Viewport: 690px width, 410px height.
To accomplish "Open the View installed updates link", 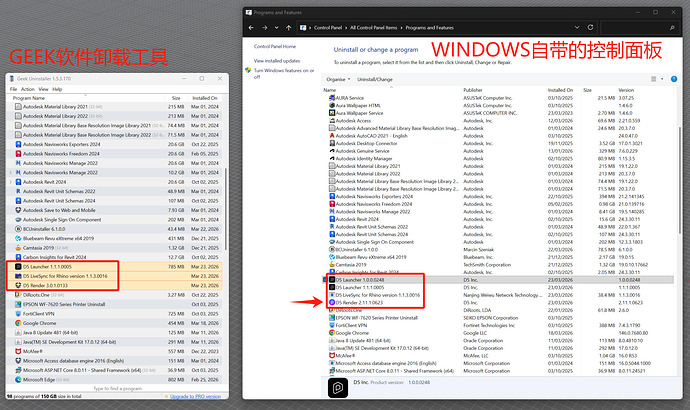I will point(277,61).
